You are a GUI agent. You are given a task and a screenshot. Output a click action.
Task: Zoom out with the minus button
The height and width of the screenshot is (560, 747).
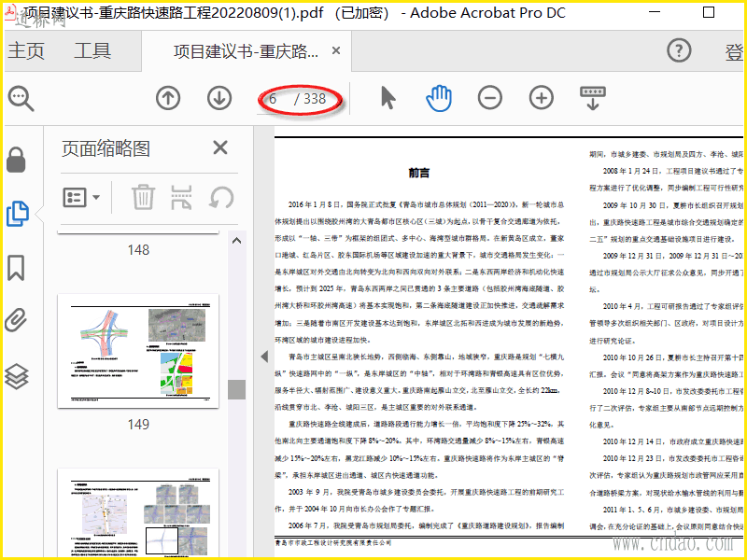tap(489, 98)
